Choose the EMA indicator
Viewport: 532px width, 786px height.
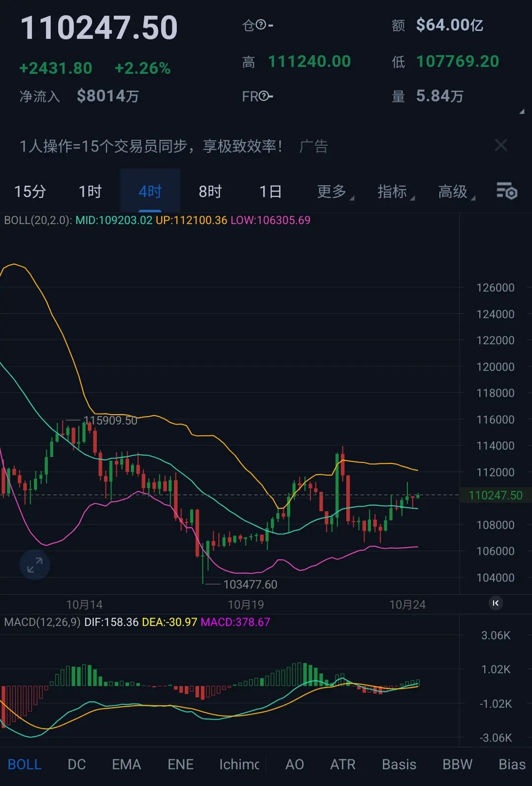127,764
